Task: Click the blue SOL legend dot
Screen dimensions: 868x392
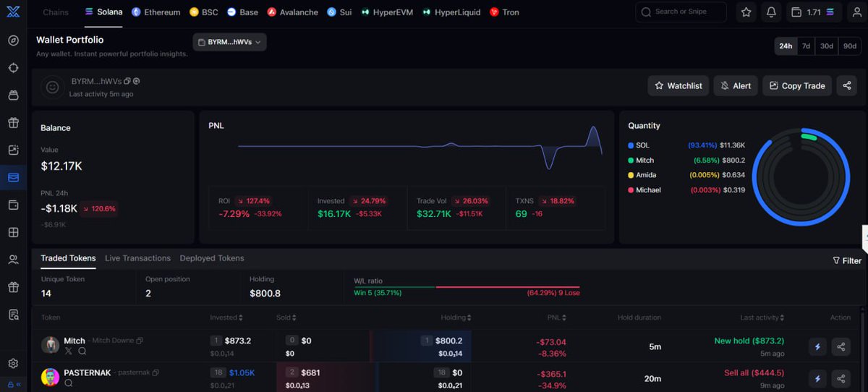Action: click(631, 145)
